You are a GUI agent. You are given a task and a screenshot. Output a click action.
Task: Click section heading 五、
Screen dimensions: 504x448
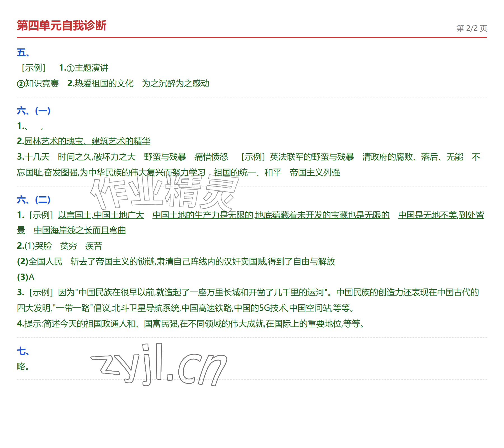pyautogui.click(x=23, y=53)
